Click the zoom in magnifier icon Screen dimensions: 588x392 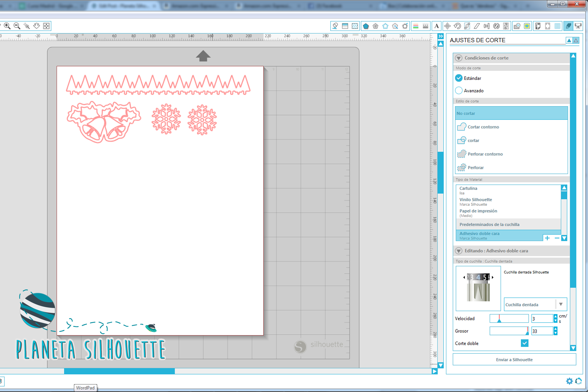click(x=7, y=26)
